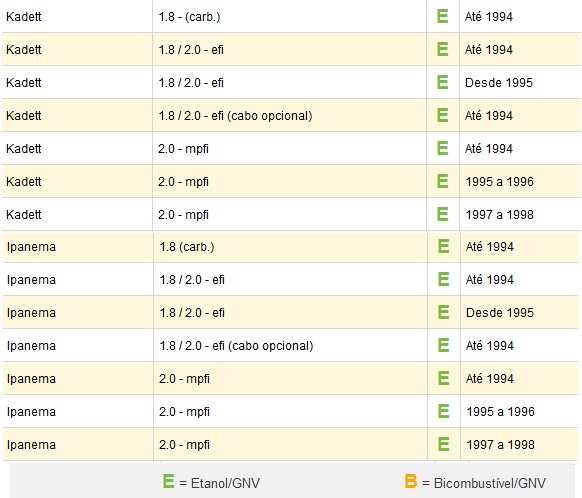Viewport: 582px width, 498px height.
Task: Click 'Até 1994' in Kadett 1.8 - (carb.) row
Action: click(x=489, y=17)
